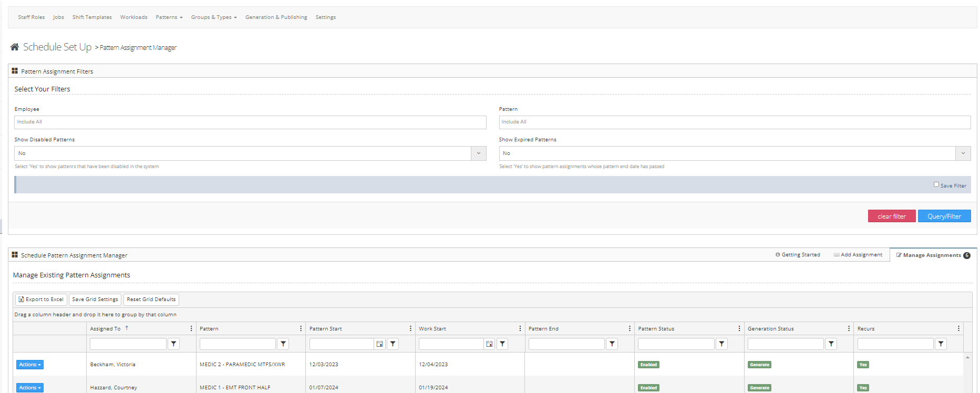
Task: Open filter icon for Assigned To column
Action: (x=173, y=344)
